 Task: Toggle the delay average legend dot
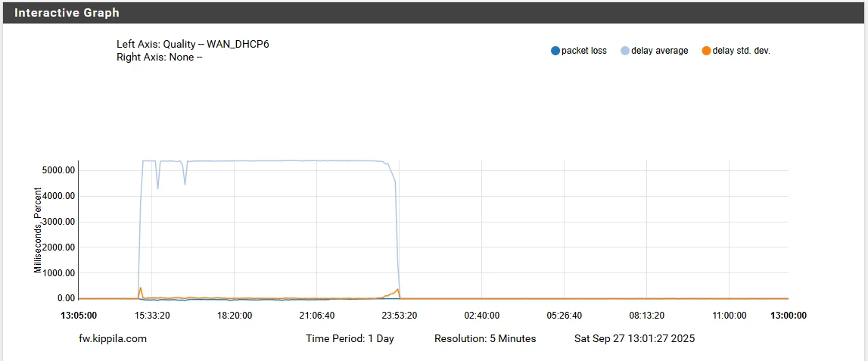[x=625, y=51]
